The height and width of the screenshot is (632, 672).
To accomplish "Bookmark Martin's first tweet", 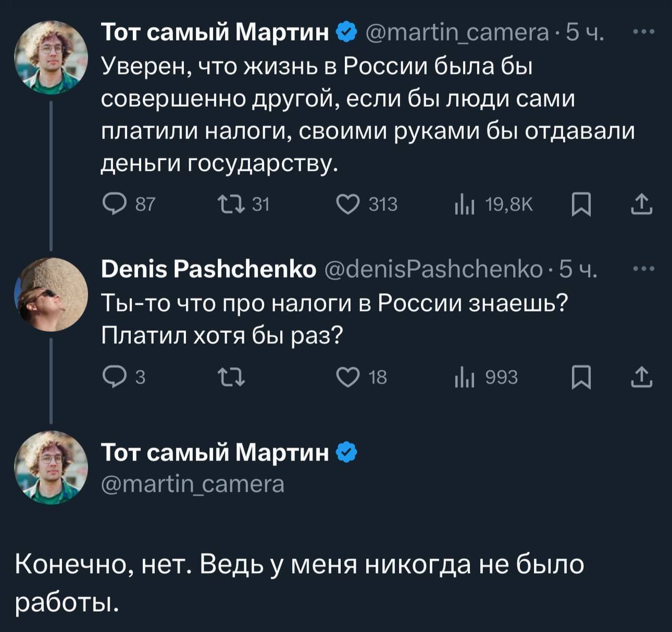I will point(581,204).
